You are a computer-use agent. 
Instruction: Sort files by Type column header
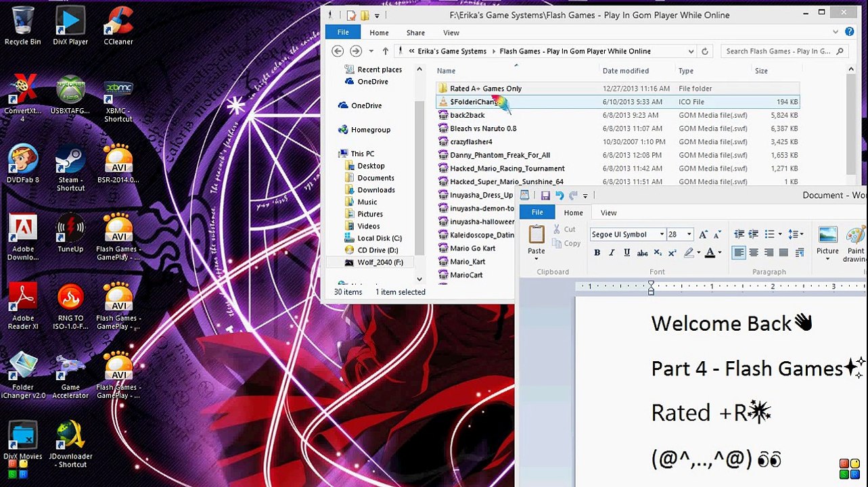click(x=686, y=71)
